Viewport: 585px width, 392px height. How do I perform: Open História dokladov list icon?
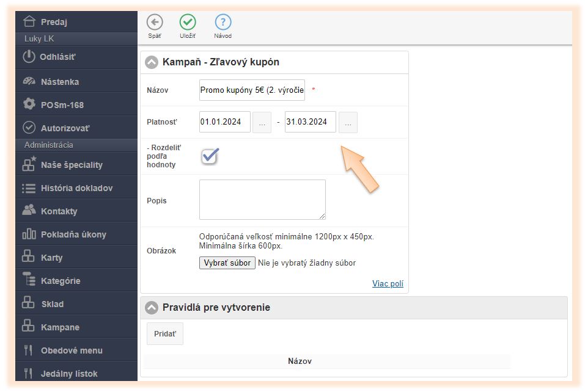tap(29, 188)
